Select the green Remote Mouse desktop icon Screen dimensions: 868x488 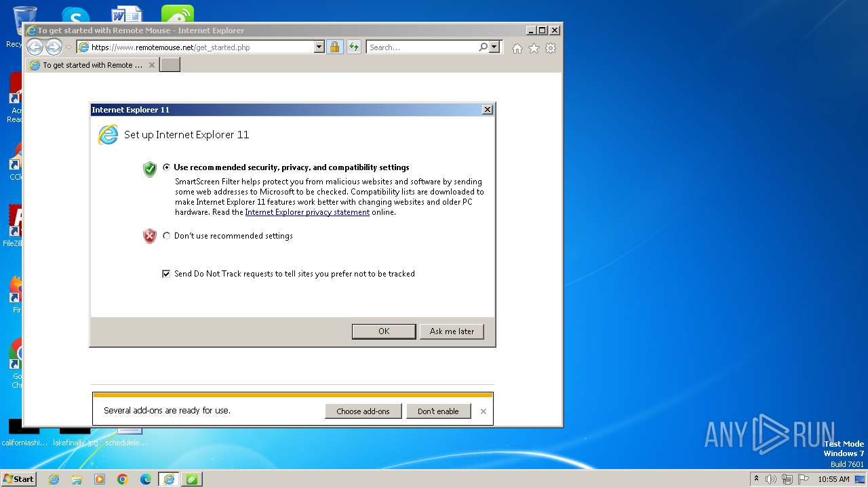pos(178,15)
